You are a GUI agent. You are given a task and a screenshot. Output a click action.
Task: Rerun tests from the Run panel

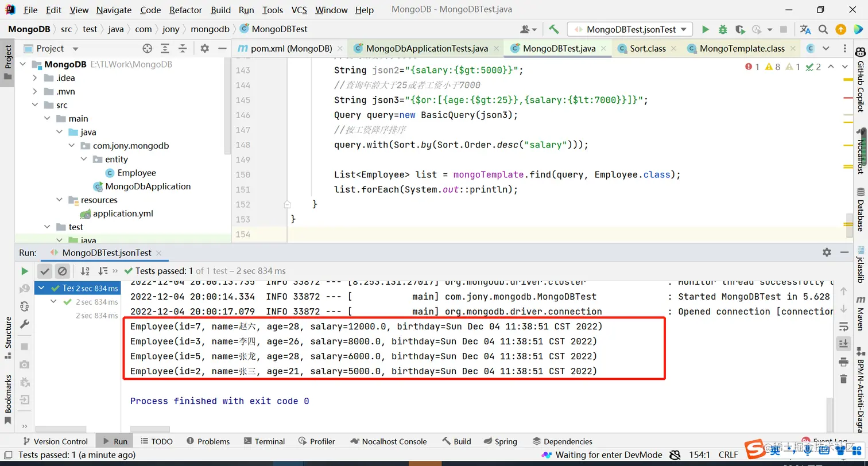(25, 271)
